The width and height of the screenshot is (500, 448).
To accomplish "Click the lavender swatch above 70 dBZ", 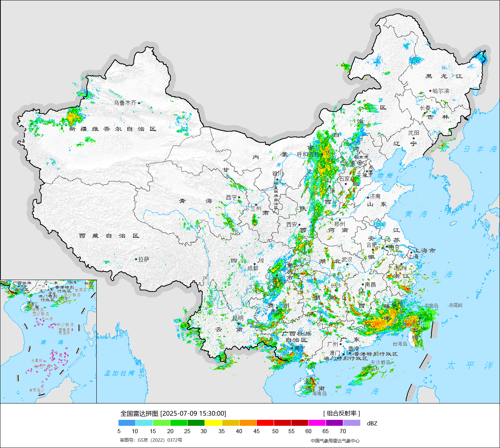I will pos(351,423).
